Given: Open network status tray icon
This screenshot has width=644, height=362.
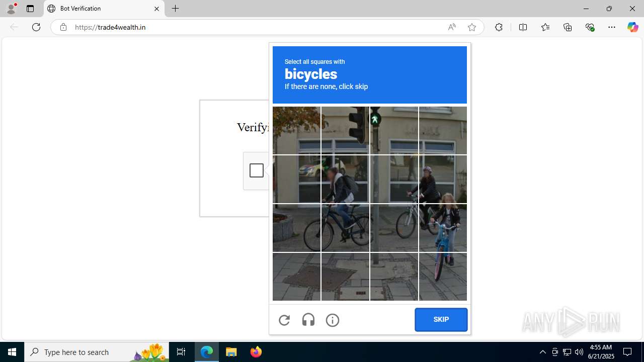Looking at the screenshot, I should 567,352.
